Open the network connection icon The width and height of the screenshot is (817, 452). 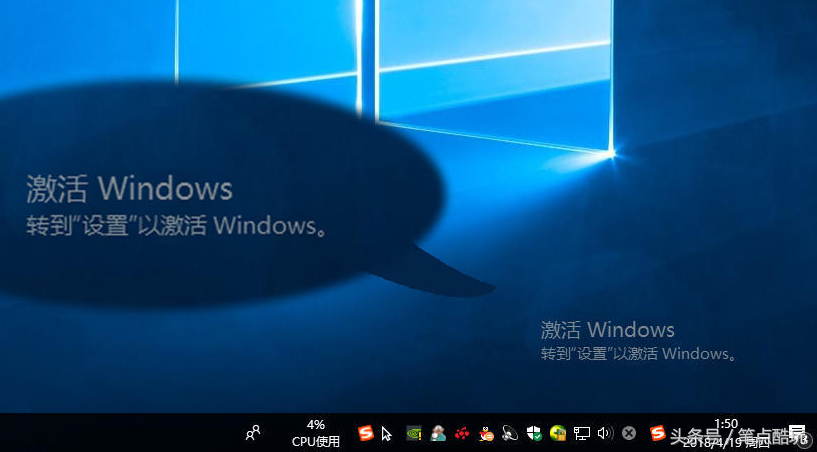(581, 433)
